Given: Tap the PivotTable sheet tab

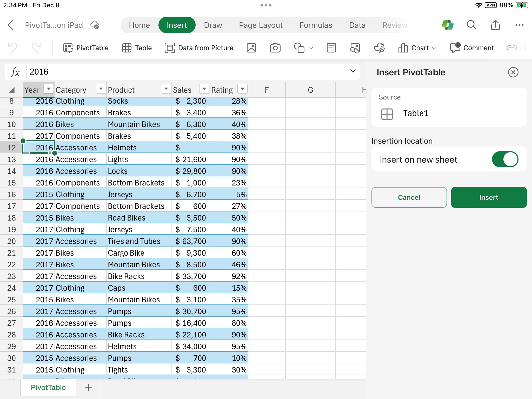Looking at the screenshot, I should coord(47,387).
